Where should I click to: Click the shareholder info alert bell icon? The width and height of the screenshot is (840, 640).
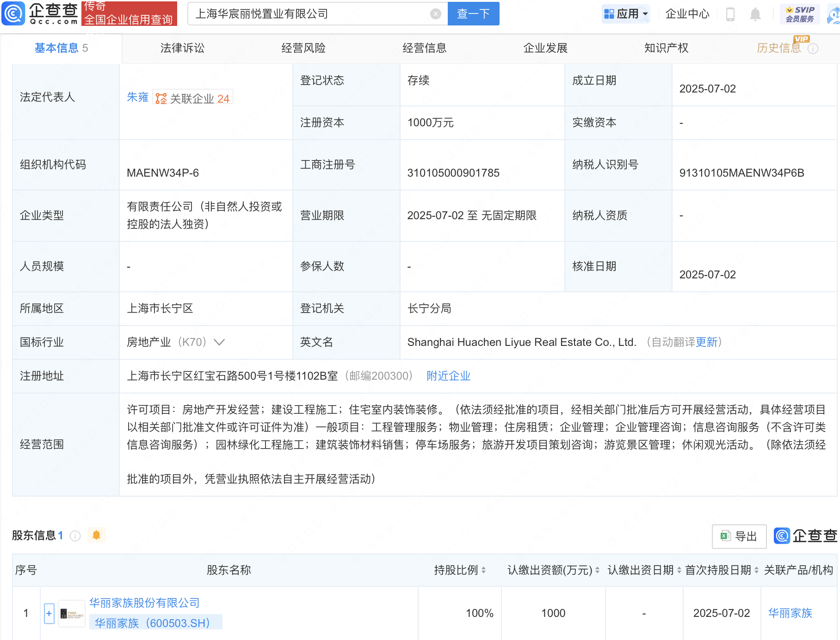(x=96, y=535)
